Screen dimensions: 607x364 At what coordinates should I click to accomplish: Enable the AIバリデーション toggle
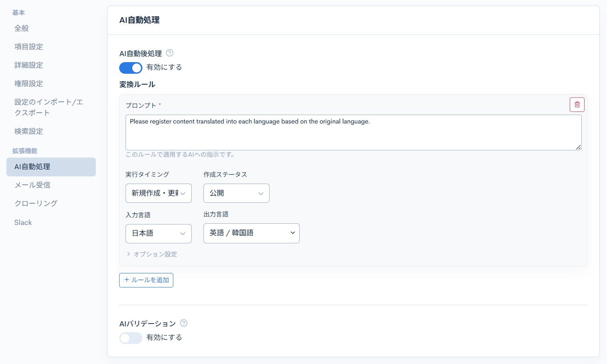point(131,338)
